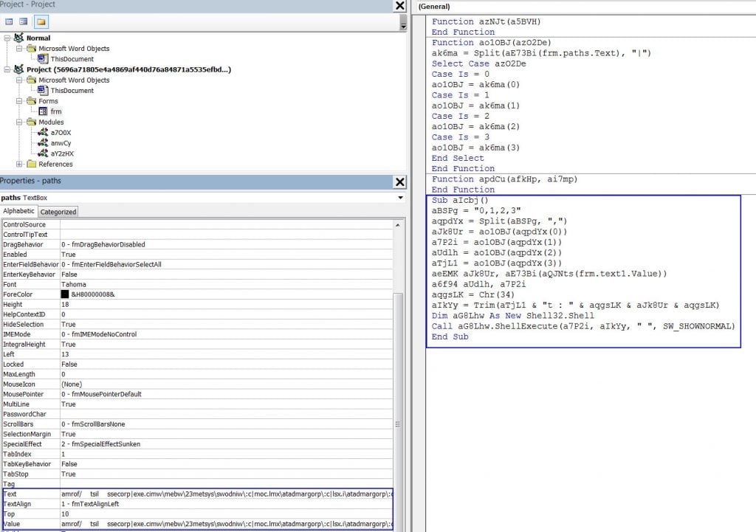Select the Normal project icon
The width and height of the screenshot is (756, 532).
coord(18,38)
